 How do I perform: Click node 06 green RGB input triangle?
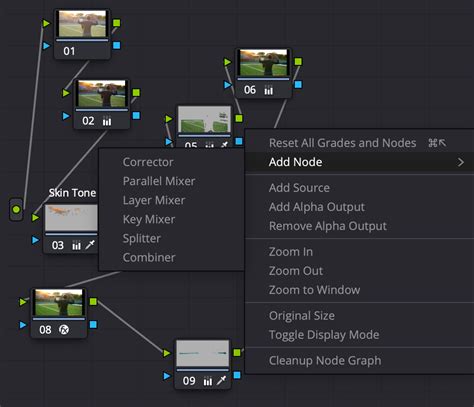[228, 62]
